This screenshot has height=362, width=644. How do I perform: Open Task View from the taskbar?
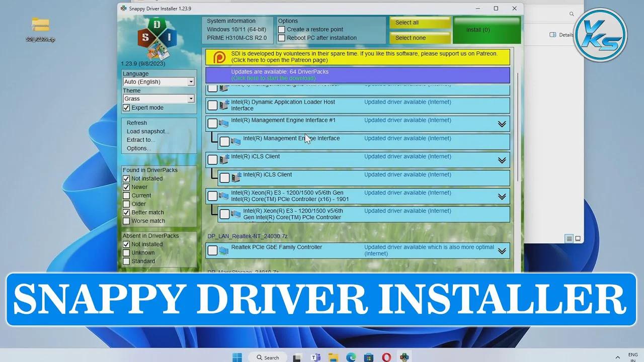[x=297, y=357]
